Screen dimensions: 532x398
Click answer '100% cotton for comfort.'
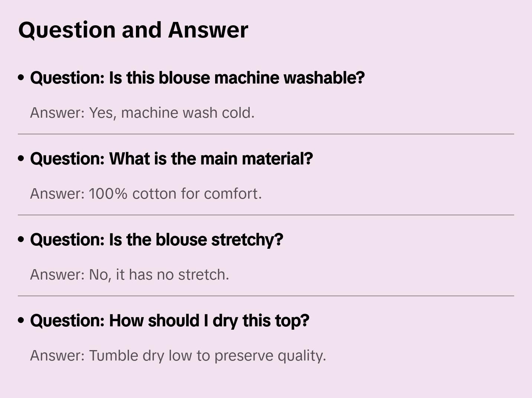146,194
